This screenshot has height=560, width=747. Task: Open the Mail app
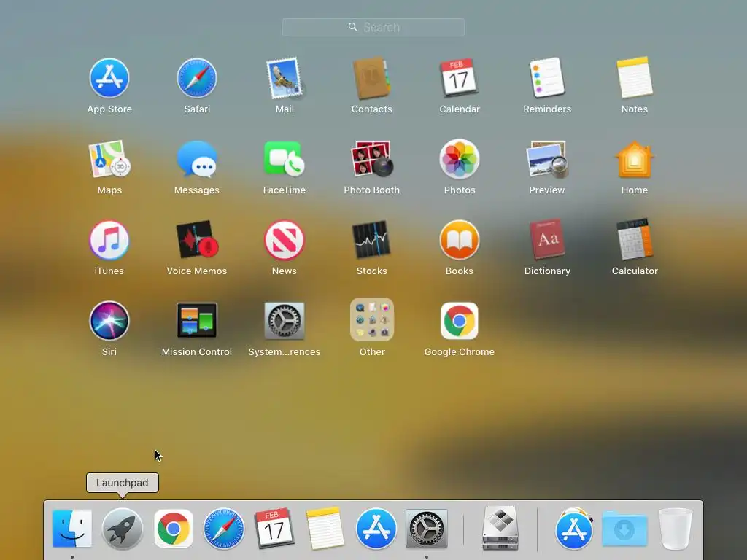point(285,78)
